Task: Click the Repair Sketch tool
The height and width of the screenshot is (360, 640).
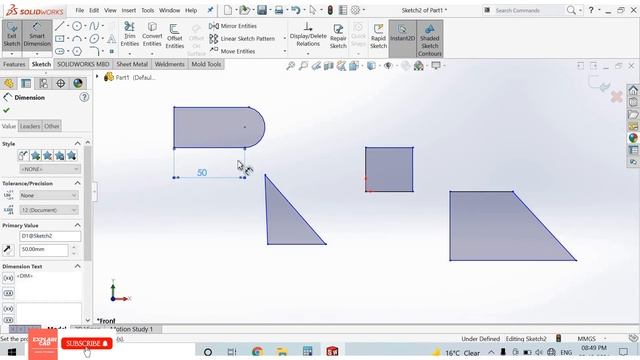Action: pos(338,36)
